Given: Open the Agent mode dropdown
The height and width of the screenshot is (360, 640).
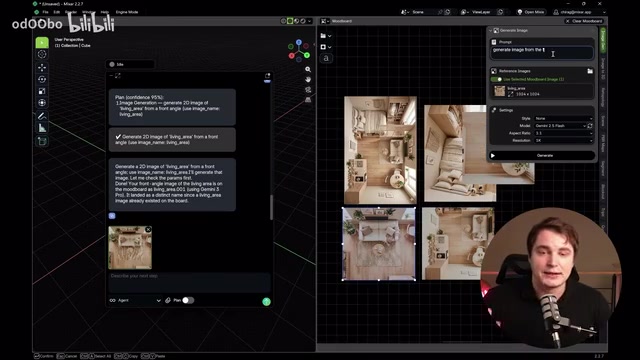Looking at the screenshot, I should point(135,300).
